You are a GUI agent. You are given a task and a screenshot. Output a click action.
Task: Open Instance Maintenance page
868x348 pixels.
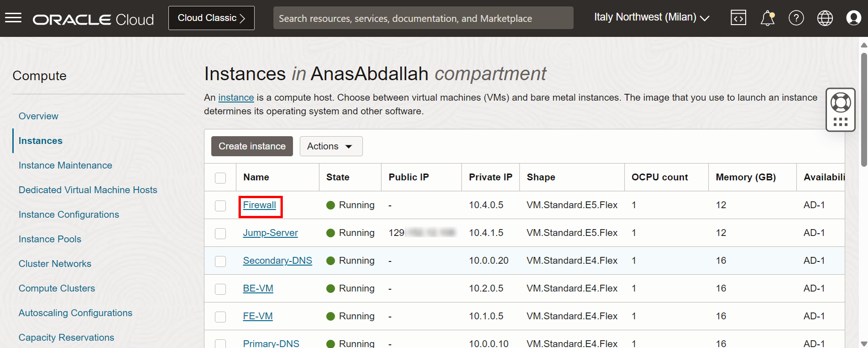pos(65,165)
